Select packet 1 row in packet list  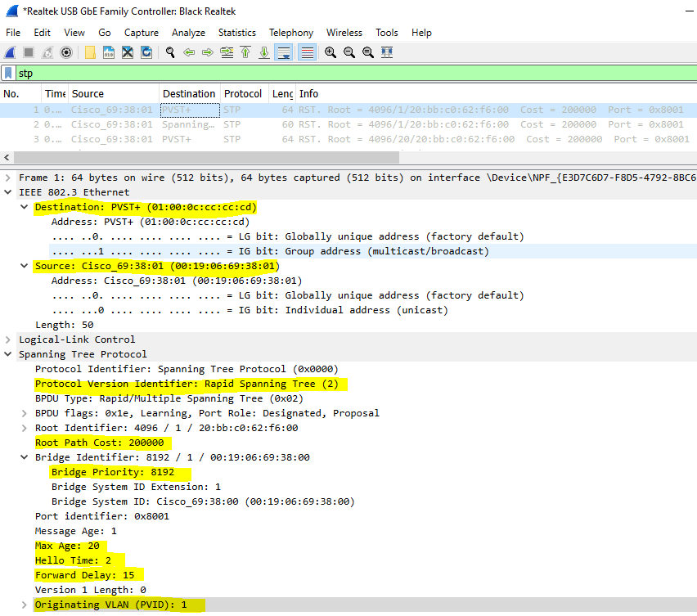[x=348, y=110]
